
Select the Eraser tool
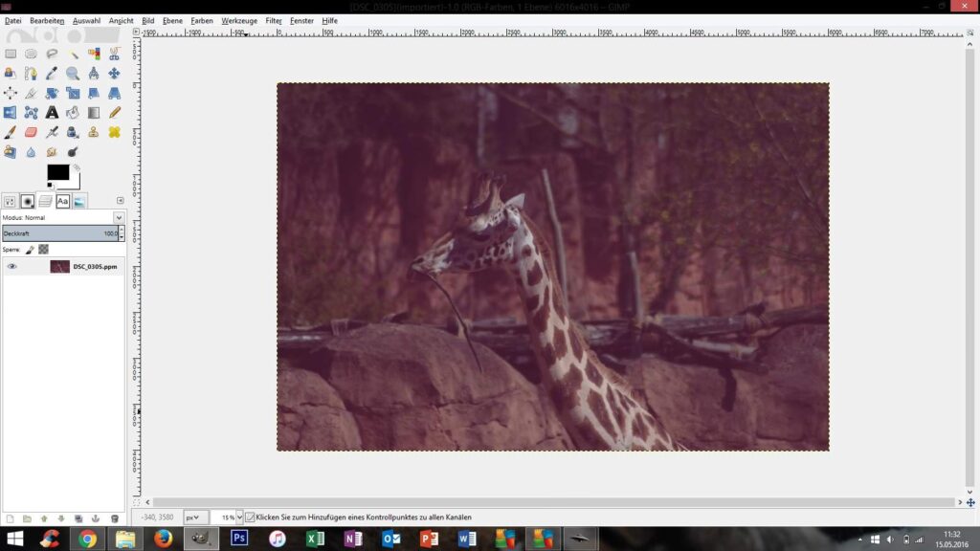(x=31, y=132)
